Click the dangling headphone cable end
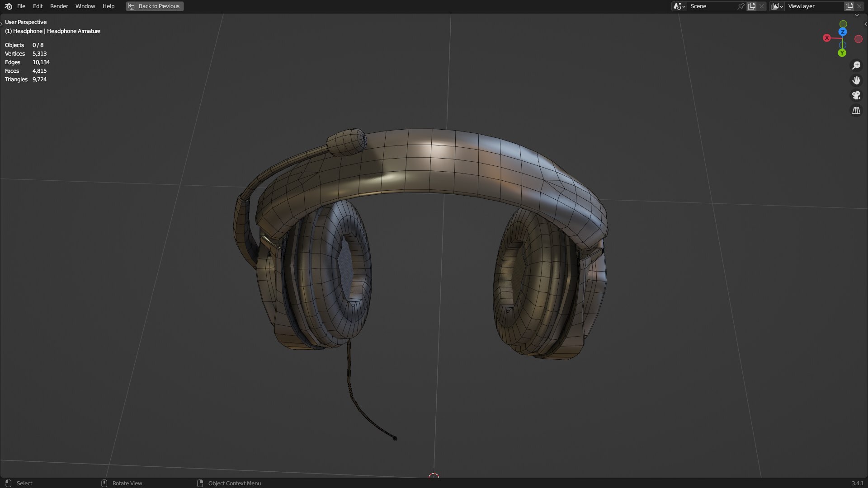868x488 pixels. (x=395, y=438)
